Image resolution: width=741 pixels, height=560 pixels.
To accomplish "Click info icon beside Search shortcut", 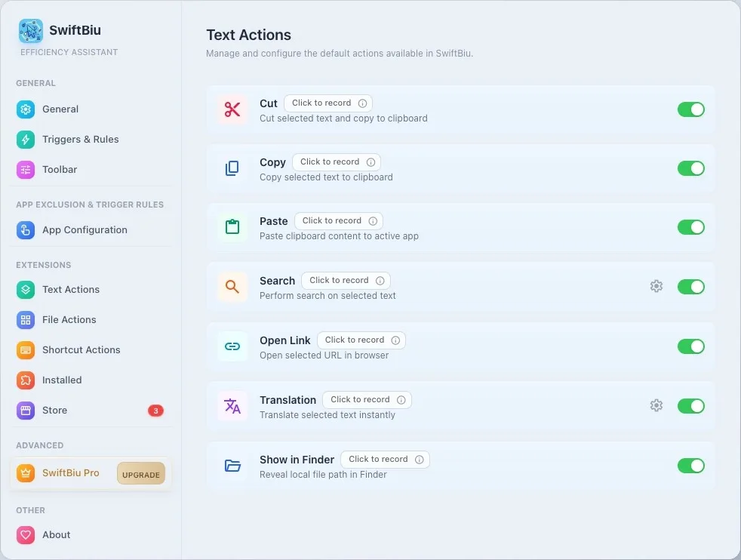I will click(x=380, y=281).
